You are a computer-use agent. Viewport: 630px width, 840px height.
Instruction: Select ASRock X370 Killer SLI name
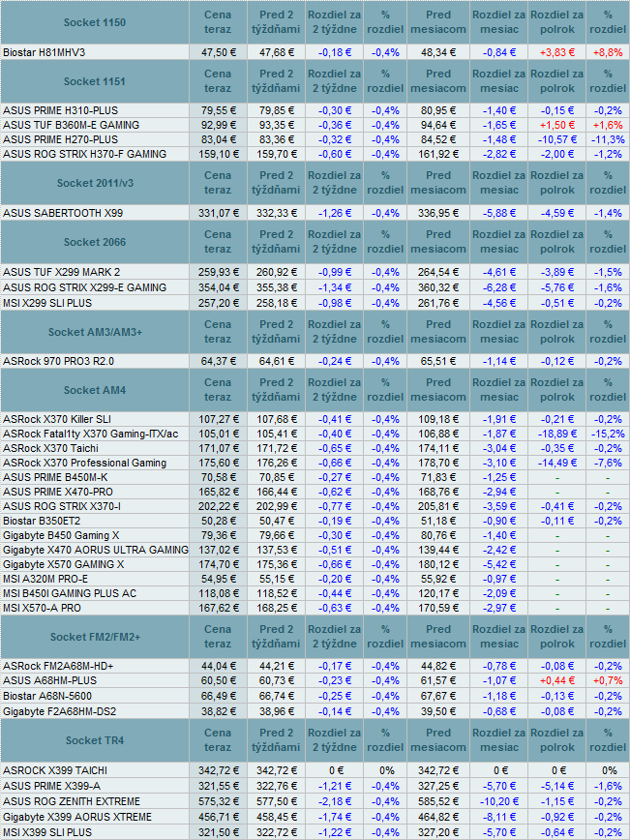pyautogui.click(x=57, y=419)
